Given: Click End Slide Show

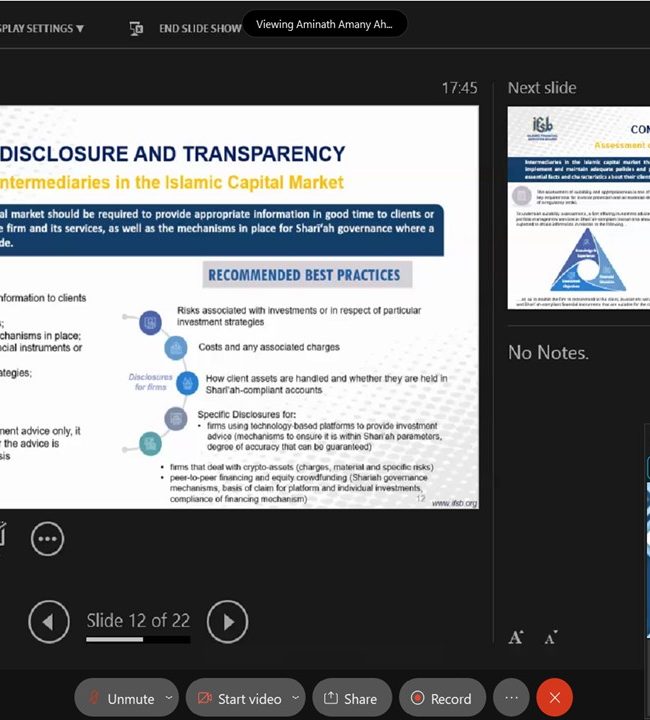Looking at the screenshot, I should (x=200, y=28).
